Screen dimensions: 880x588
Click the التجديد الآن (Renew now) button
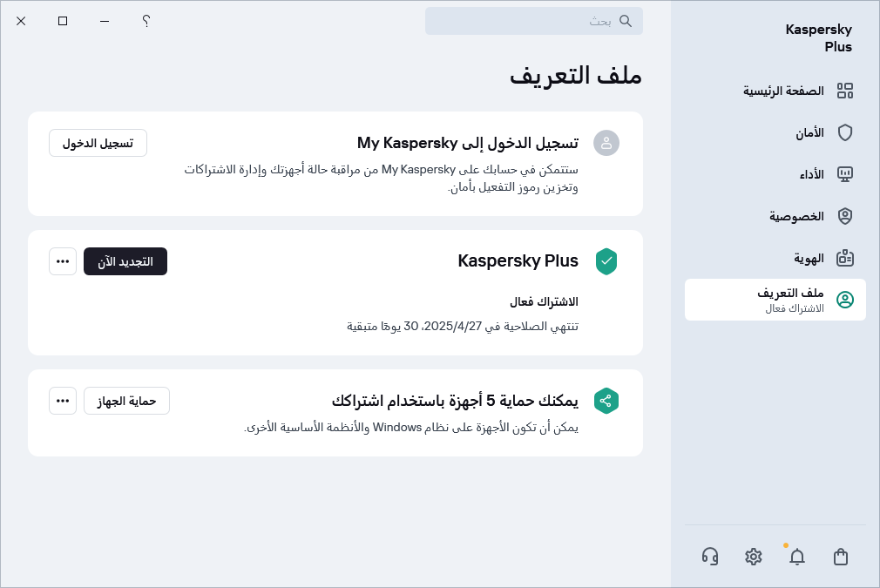tap(125, 260)
